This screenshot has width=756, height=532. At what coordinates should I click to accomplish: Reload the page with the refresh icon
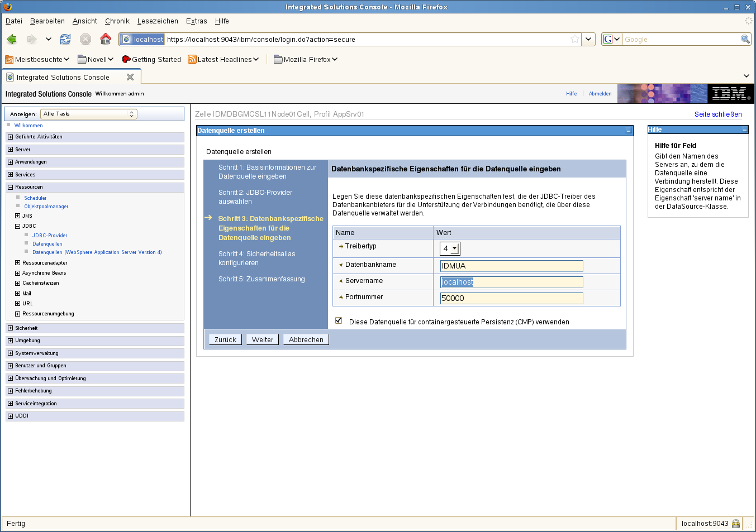tap(65, 39)
